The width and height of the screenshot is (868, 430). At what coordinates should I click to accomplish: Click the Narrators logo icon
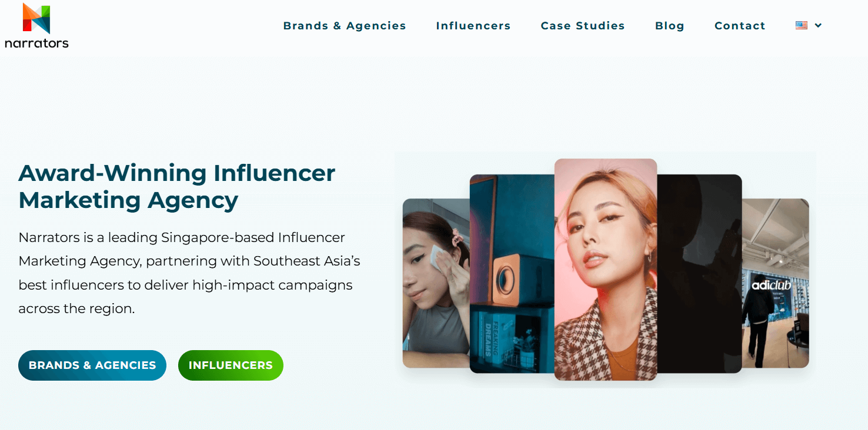[x=36, y=18]
